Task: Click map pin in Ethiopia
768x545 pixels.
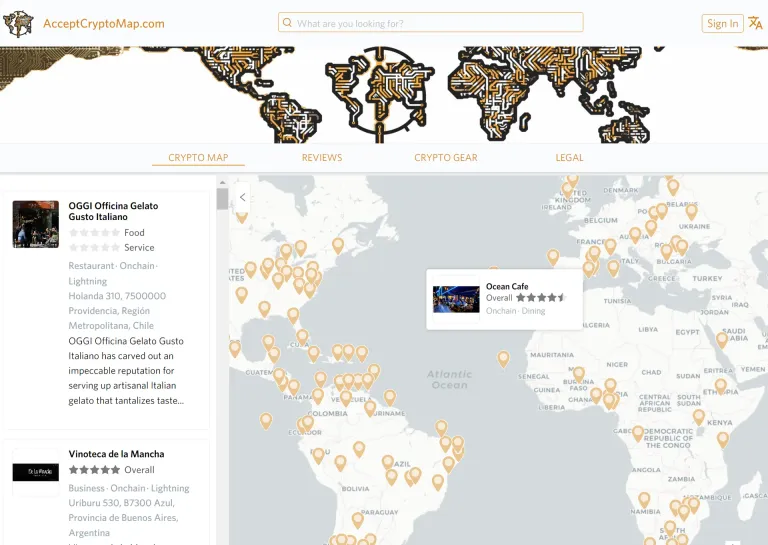Action: pos(720,386)
